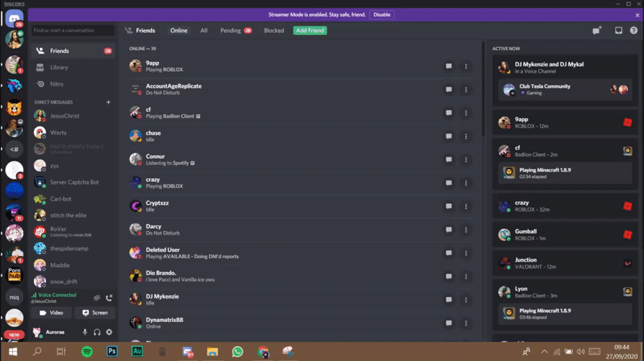The image size is (644, 361).
Task: Open user settings gear icon
Action: 109,332
